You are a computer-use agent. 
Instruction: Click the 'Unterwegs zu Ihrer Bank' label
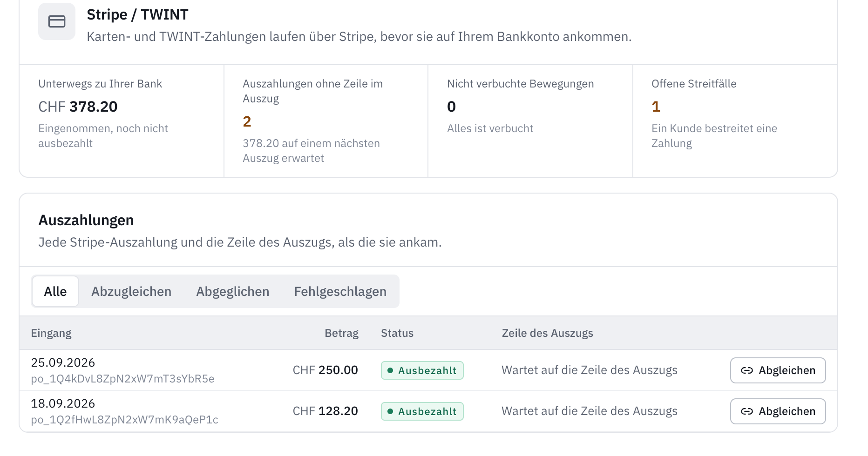click(x=100, y=84)
